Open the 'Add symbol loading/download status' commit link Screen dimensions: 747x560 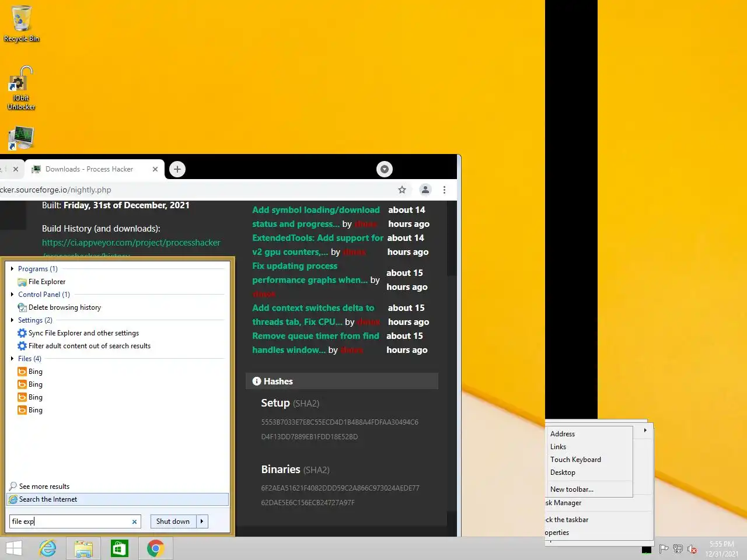click(316, 217)
